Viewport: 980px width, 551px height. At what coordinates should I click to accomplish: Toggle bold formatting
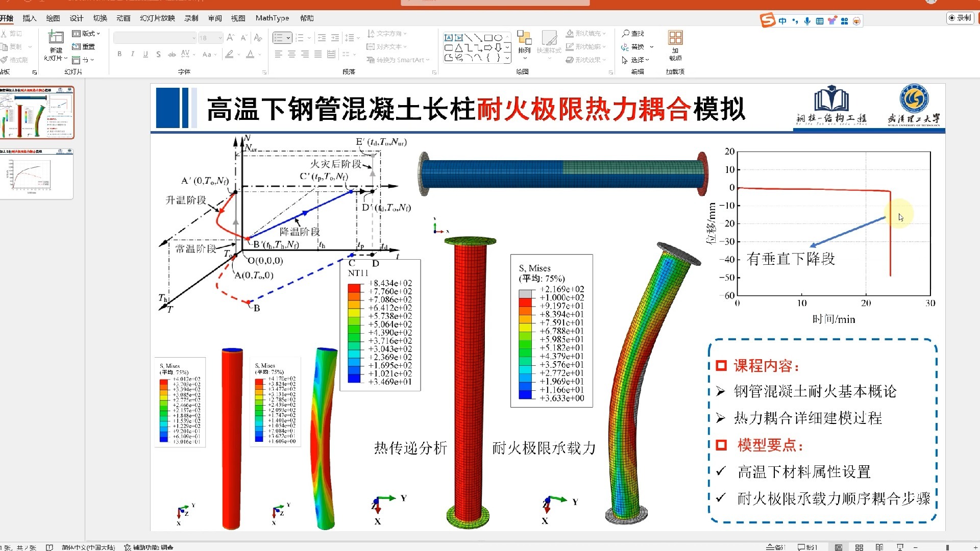click(119, 54)
